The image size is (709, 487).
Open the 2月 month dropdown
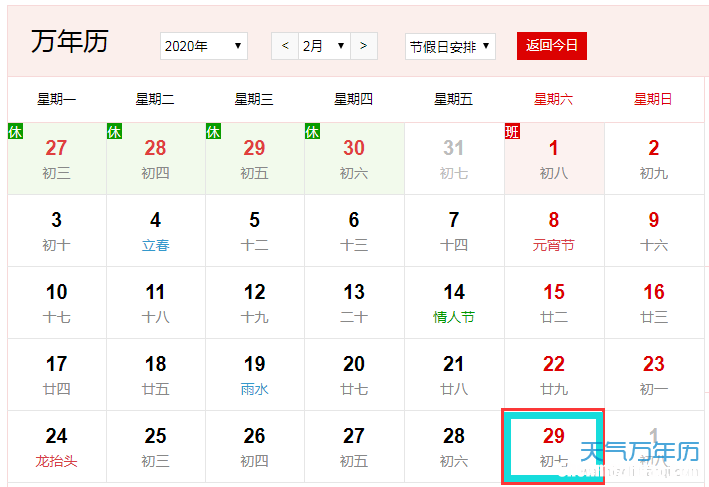tap(324, 46)
